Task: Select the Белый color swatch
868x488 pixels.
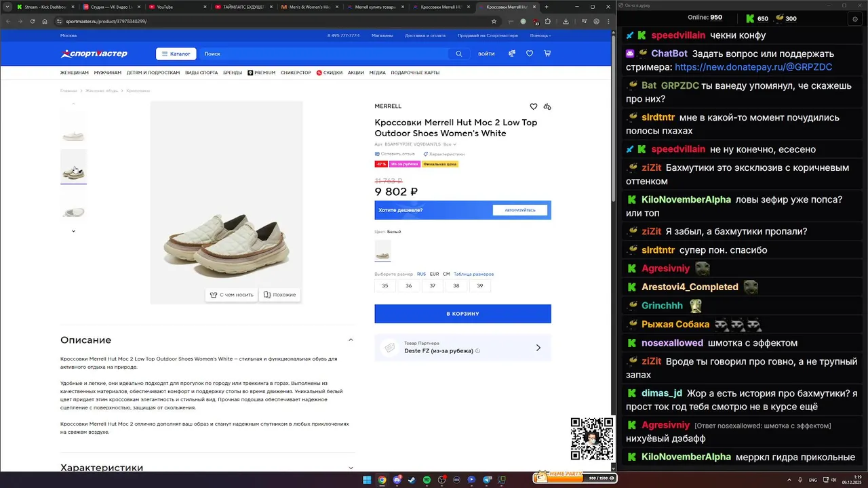Action: tap(383, 250)
